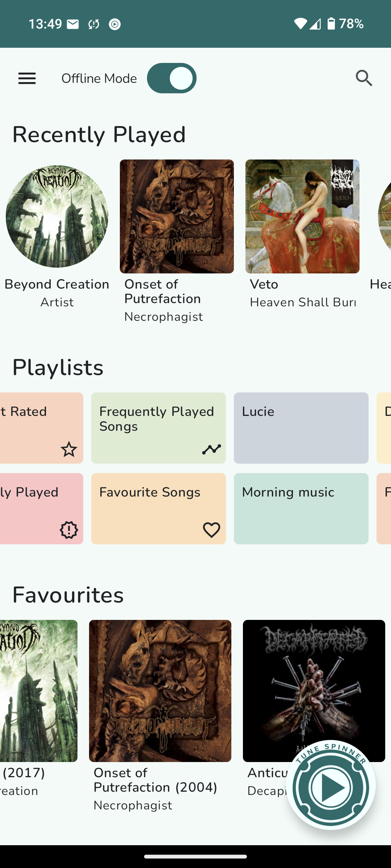Open the Veto album cover

coord(302,216)
